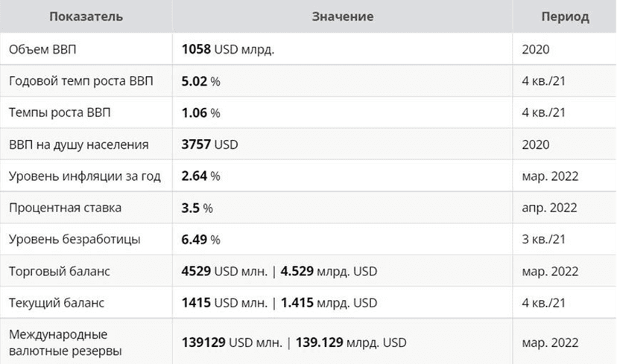617x364 pixels.
Task: Select 'Уровень инфляции за год' label
Action: coord(85,176)
